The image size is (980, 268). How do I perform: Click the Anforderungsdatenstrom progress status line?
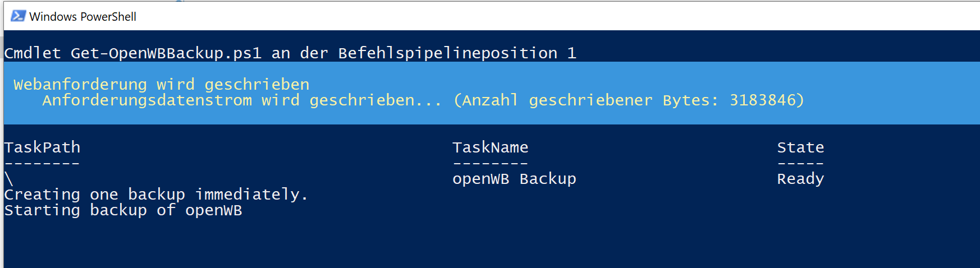click(241, 100)
